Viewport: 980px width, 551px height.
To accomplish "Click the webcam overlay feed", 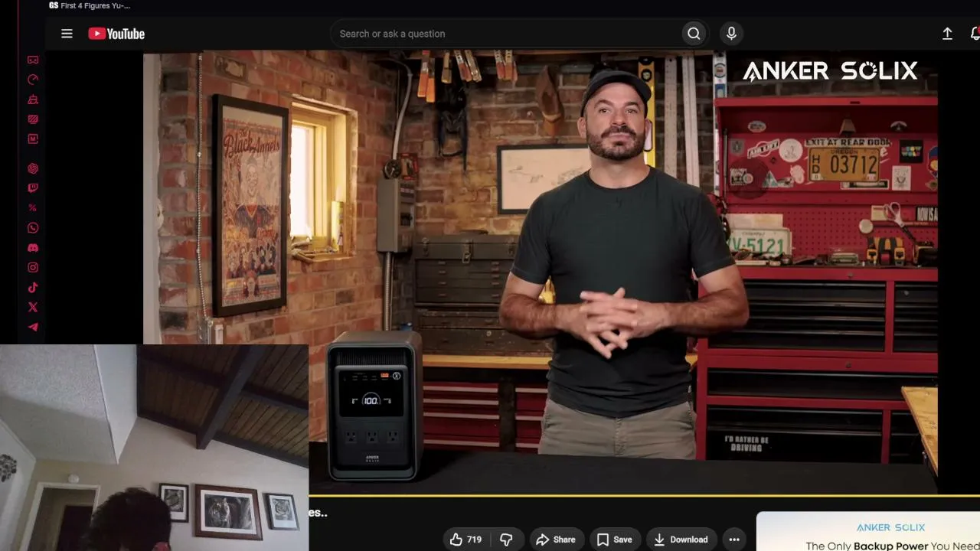I will [154, 448].
